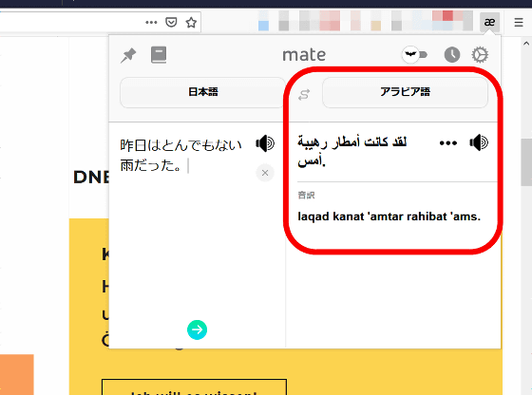Screen dimensions: 532x395
Task: Clear the source text with X button
Action: 265,173
